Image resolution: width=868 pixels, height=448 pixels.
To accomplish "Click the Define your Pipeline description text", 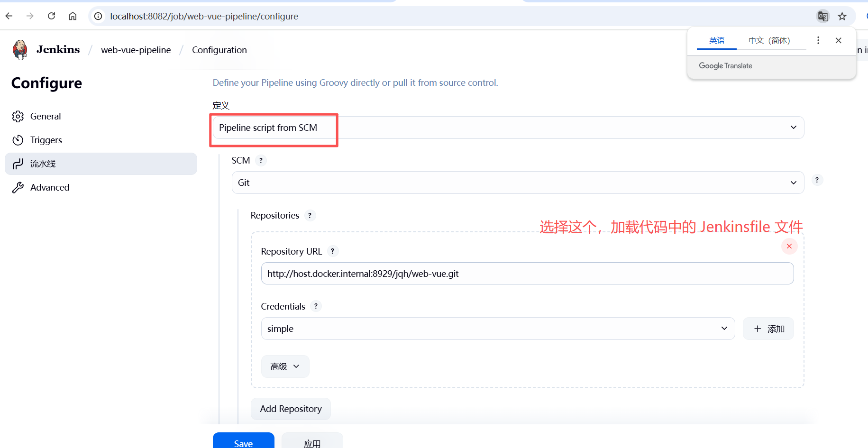I will 355,83.
